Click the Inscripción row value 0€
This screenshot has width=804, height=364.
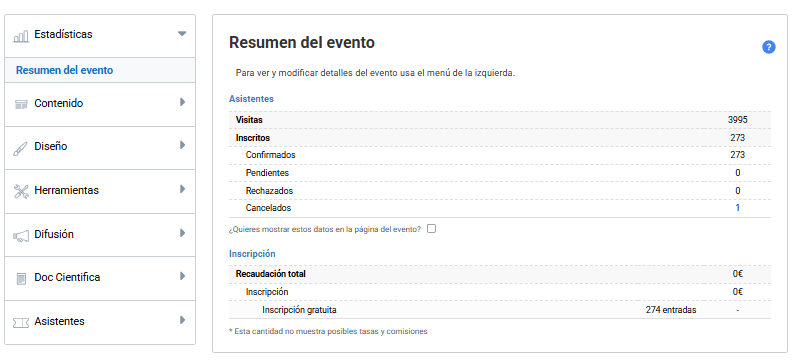coord(738,292)
